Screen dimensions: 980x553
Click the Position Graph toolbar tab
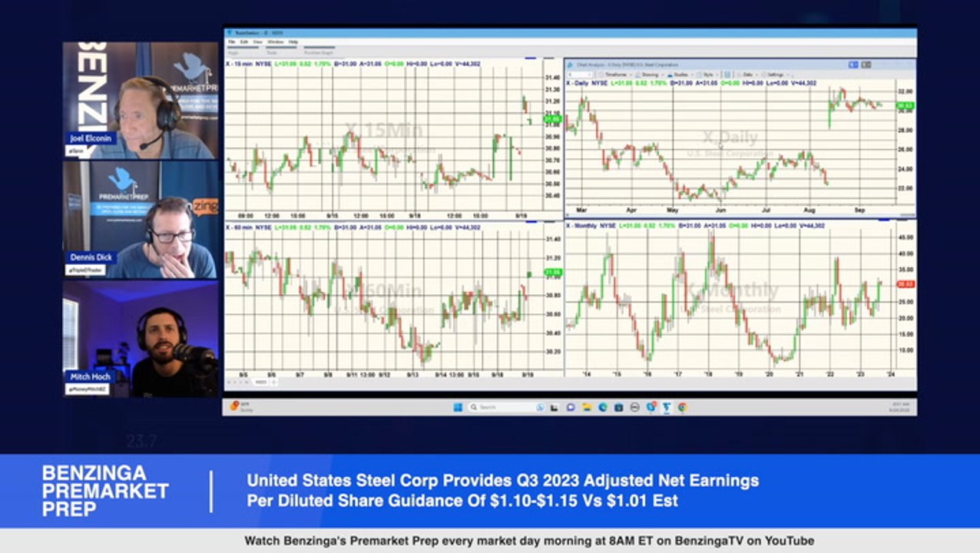click(319, 52)
